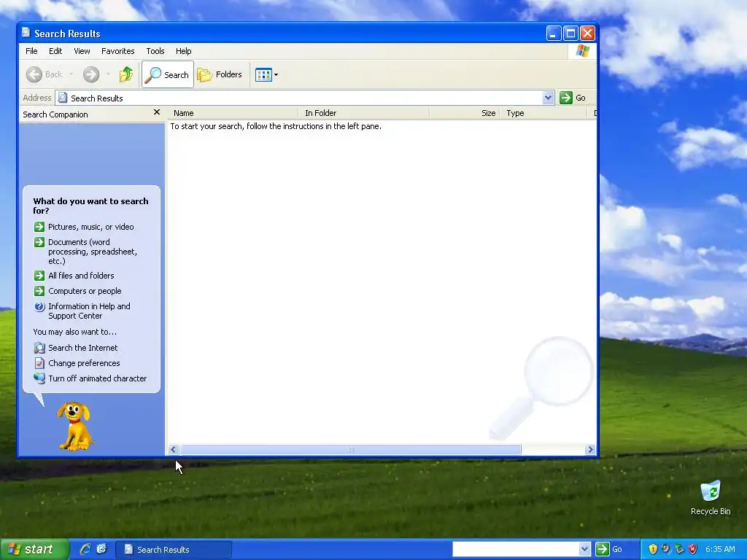The image size is (747, 560).
Task: Expand the taskbar address dropdown
Action: [585, 549]
